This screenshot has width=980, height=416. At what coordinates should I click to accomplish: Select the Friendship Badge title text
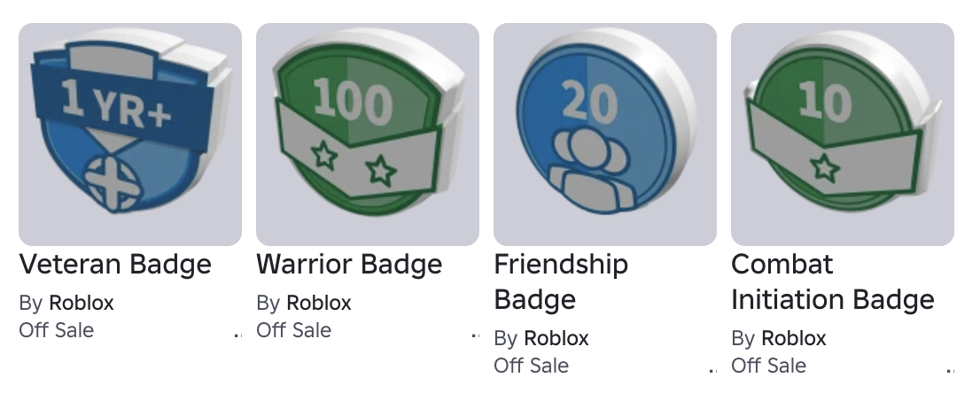point(561,281)
